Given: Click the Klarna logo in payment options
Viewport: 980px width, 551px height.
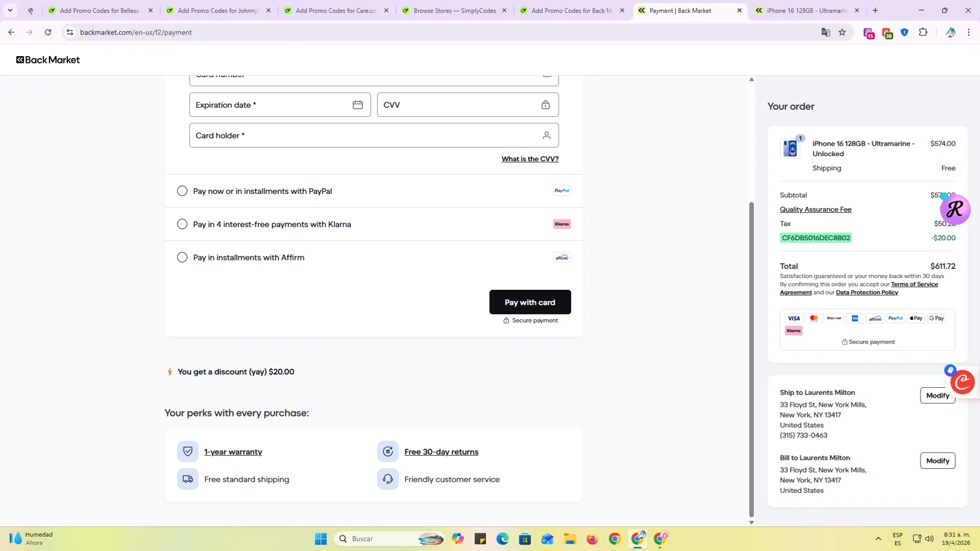Looking at the screenshot, I should (x=562, y=224).
